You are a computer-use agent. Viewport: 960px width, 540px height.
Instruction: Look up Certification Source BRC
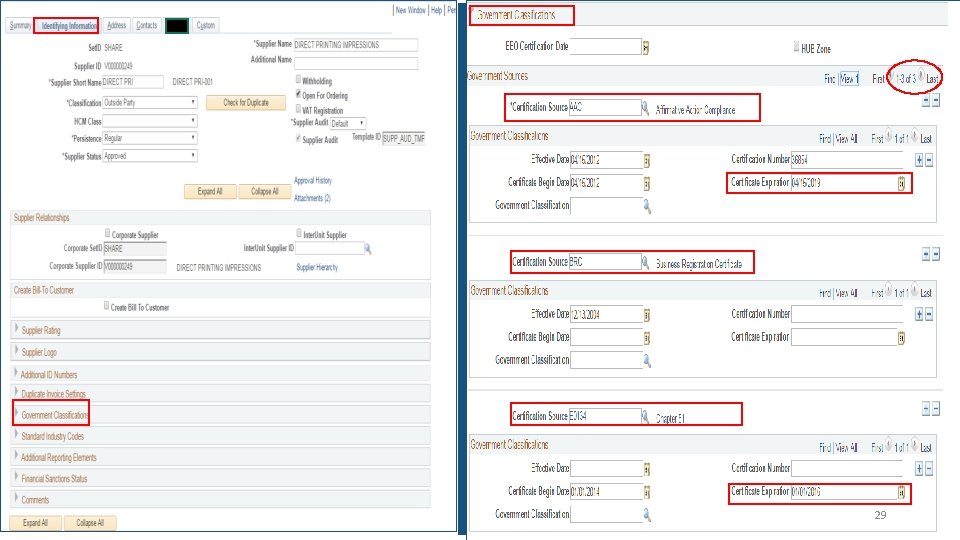pos(645,263)
